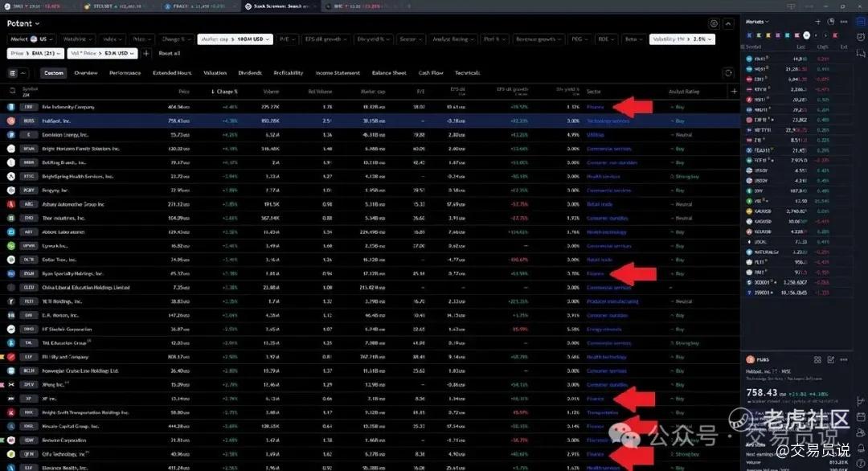Open the Index filter dropdown

tap(113, 39)
